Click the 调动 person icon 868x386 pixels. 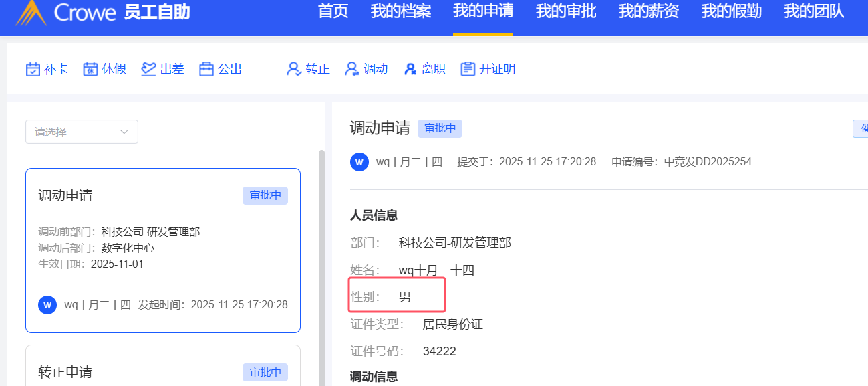[x=351, y=69]
